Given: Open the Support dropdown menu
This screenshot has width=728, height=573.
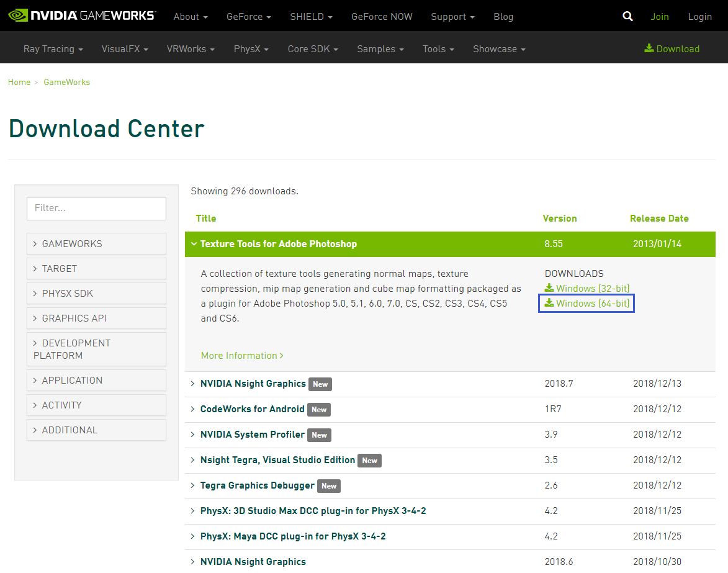Looking at the screenshot, I should coord(452,17).
